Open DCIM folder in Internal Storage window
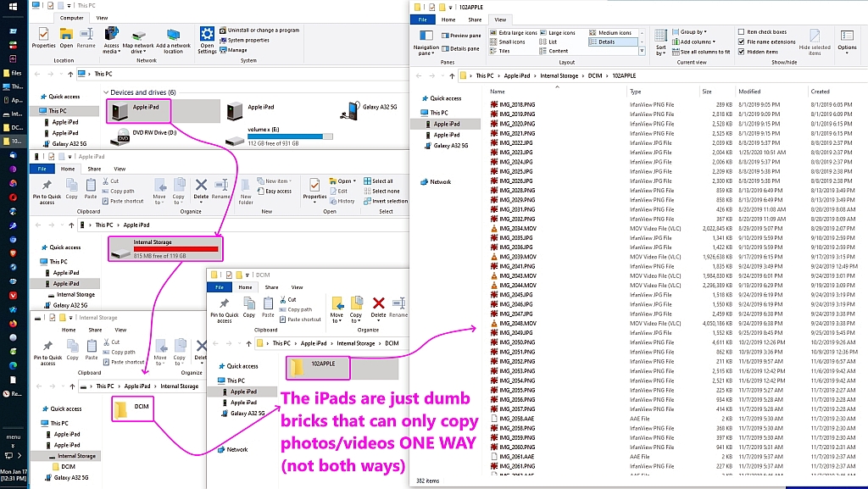The width and height of the screenshot is (868, 489). click(133, 409)
